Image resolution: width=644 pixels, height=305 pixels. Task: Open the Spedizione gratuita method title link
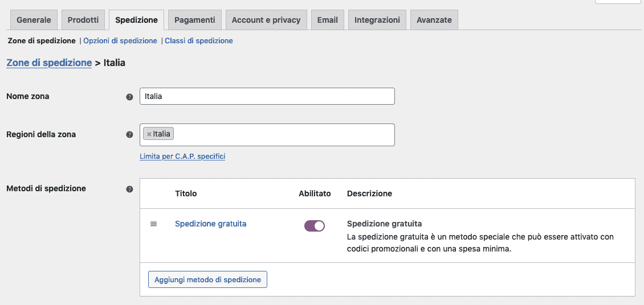[211, 224]
